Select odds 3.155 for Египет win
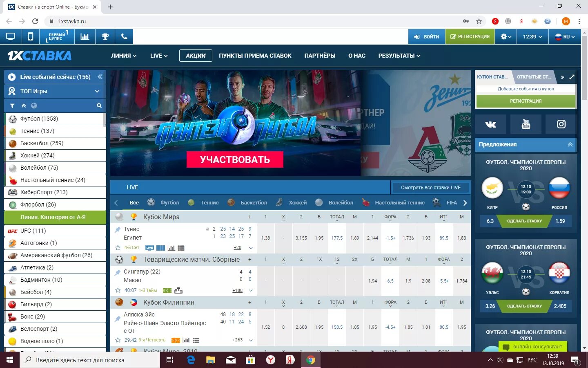The height and width of the screenshot is (368, 588). coord(301,238)
